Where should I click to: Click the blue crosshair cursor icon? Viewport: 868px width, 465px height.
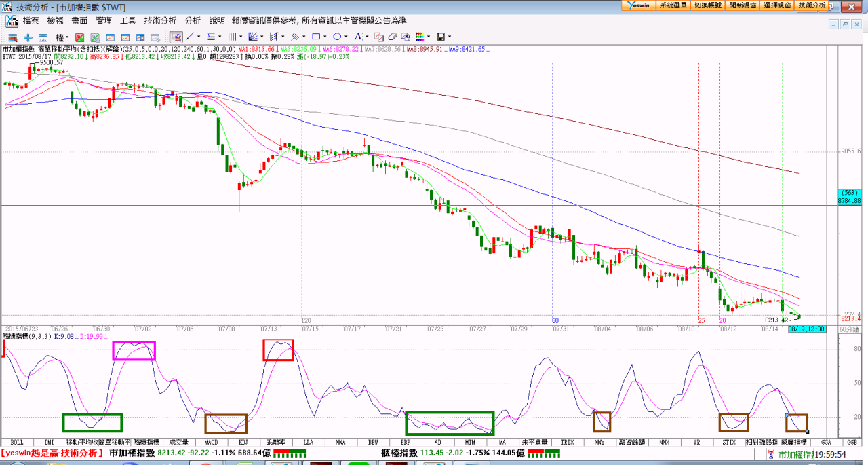click(x=28, y=37)
